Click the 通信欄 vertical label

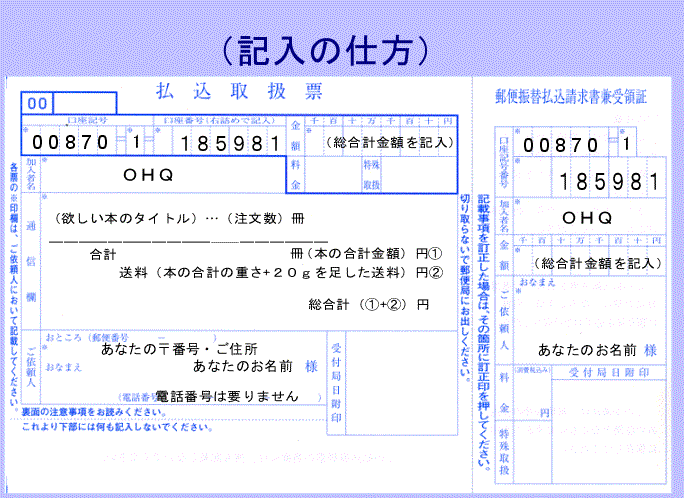pyautogui.click(x=31, y=261)
